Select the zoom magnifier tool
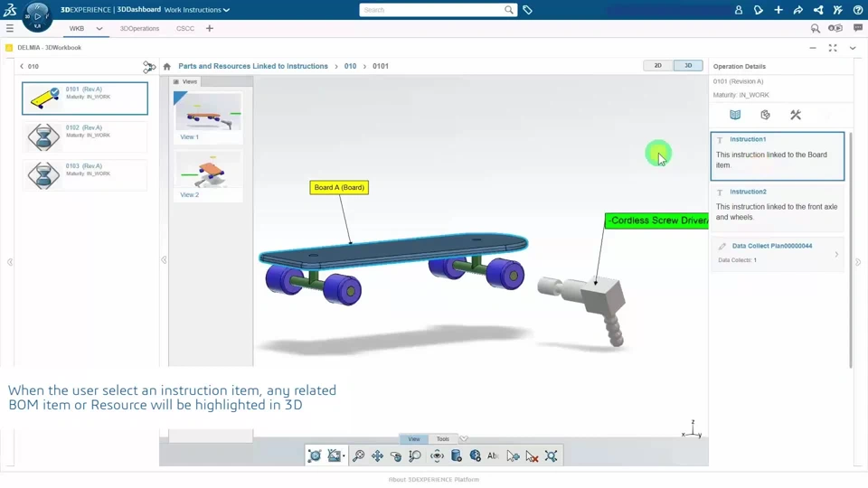 (x=415, y=455)
